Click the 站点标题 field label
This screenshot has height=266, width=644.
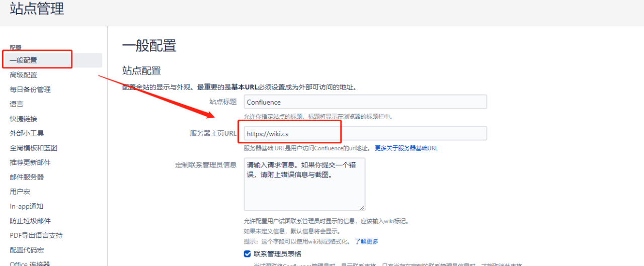pos(223,102)
